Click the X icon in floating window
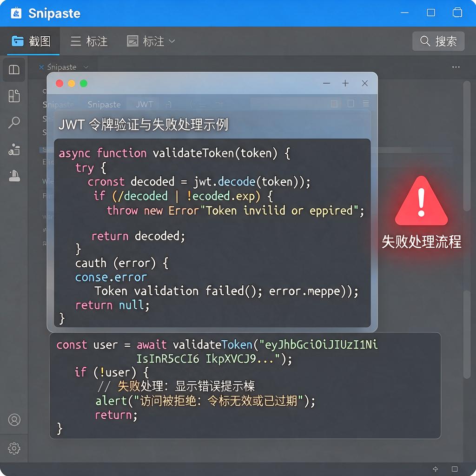The height and width of the screenshot is (476, 476). click(364, 83)
